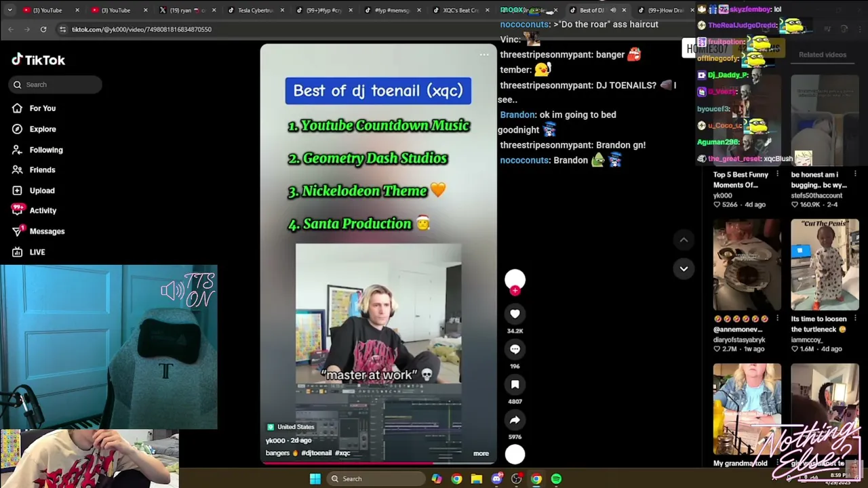The image size is (868, 488).
Task: Open the #xqc hashtag
Action: pos(342,453)
